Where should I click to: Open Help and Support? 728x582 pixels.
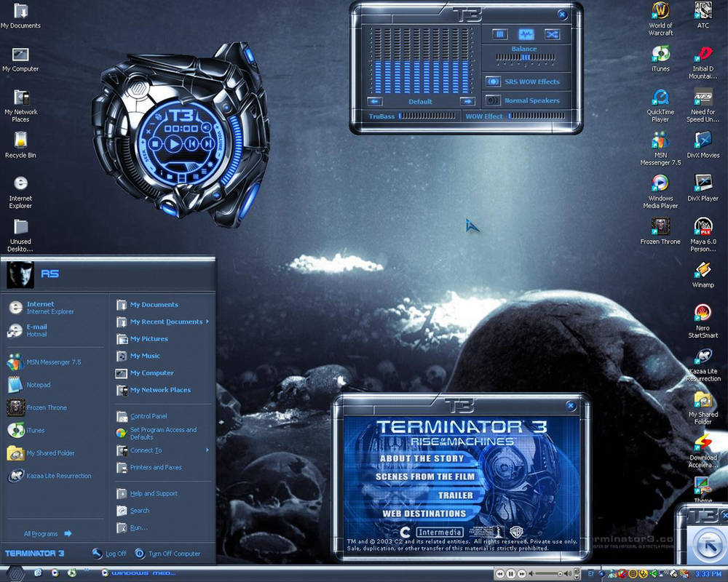click(162, 493)
